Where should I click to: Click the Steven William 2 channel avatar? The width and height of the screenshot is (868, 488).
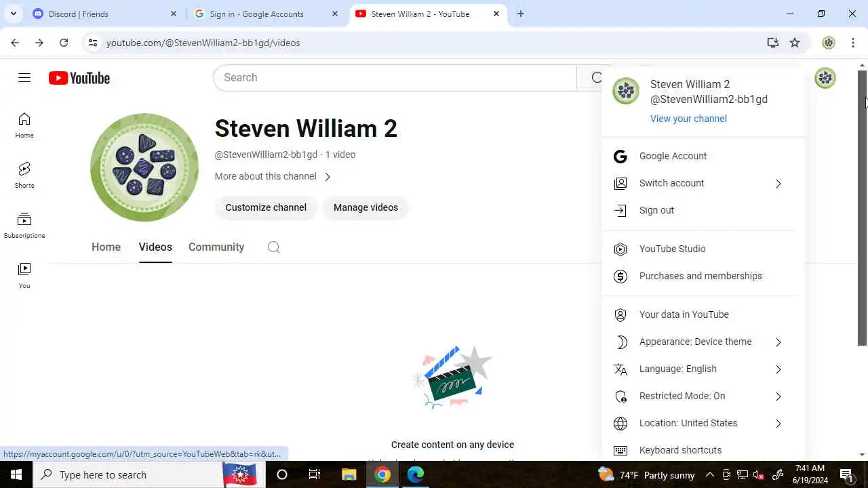pos(144,167)
